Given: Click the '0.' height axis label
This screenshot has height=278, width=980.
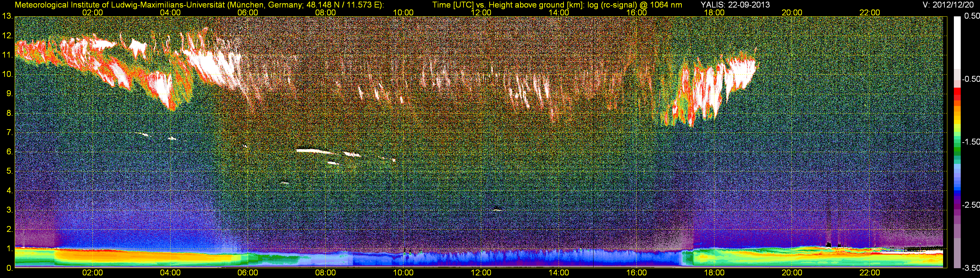Looking at the screenshot, I should coord(9,268).
